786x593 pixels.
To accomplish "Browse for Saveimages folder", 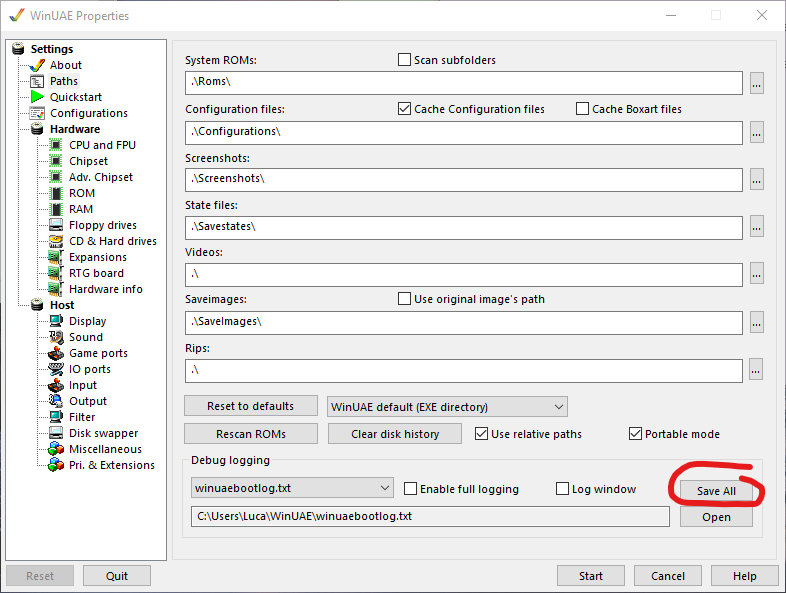I will click(756, 323).
